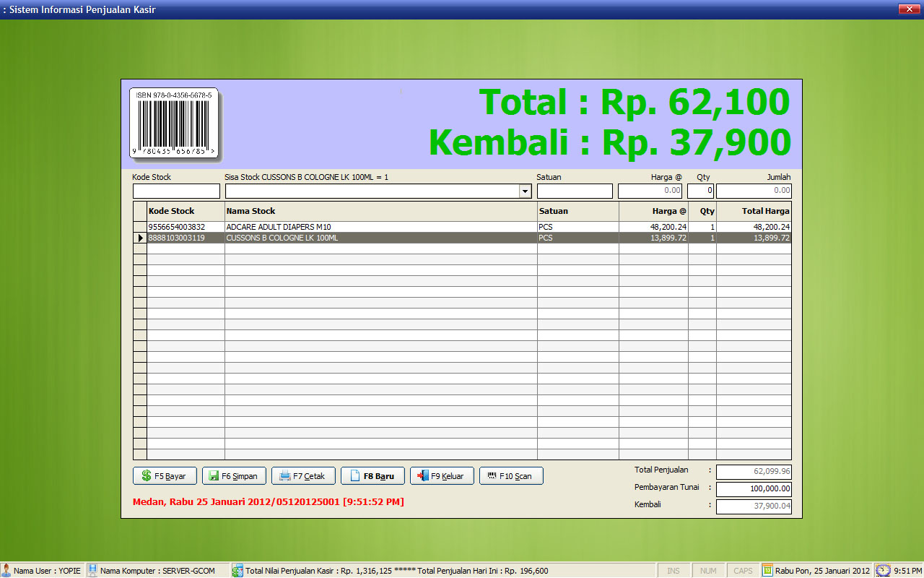Click the exit door icon on F9 Keluar
This screenshot has height=578, width=924.
[x=423, y=476]
